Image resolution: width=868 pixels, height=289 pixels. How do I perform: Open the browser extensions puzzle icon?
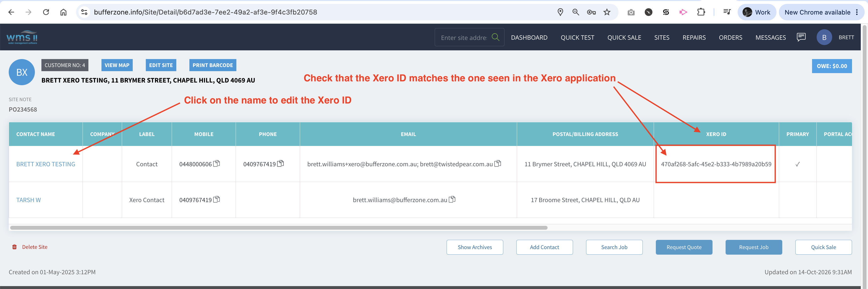coord(701,12)
